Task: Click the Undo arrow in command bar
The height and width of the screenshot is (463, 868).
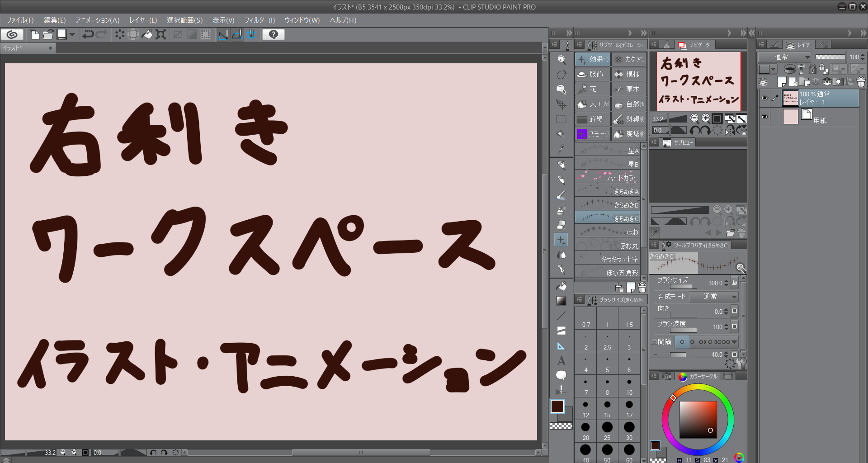Action: [x=88, y=34]
